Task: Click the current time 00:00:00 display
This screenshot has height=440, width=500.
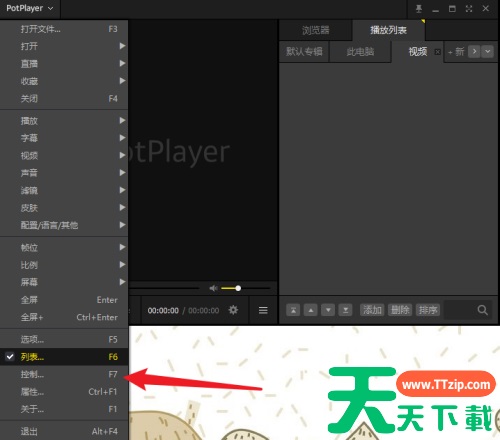Action: point(163,311)
